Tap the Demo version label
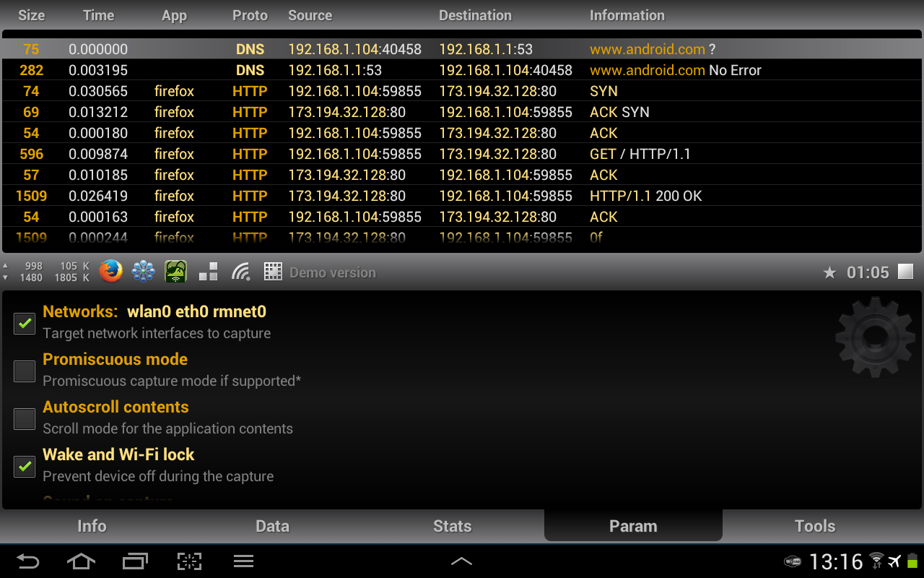Viewport: 924px width, 578px height. click(x=333, y=272)
